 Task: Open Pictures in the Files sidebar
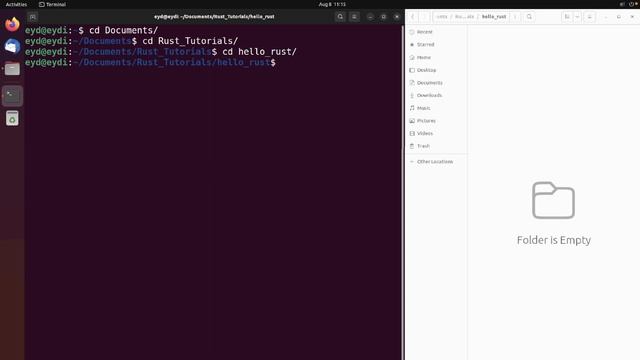point(436,121)
